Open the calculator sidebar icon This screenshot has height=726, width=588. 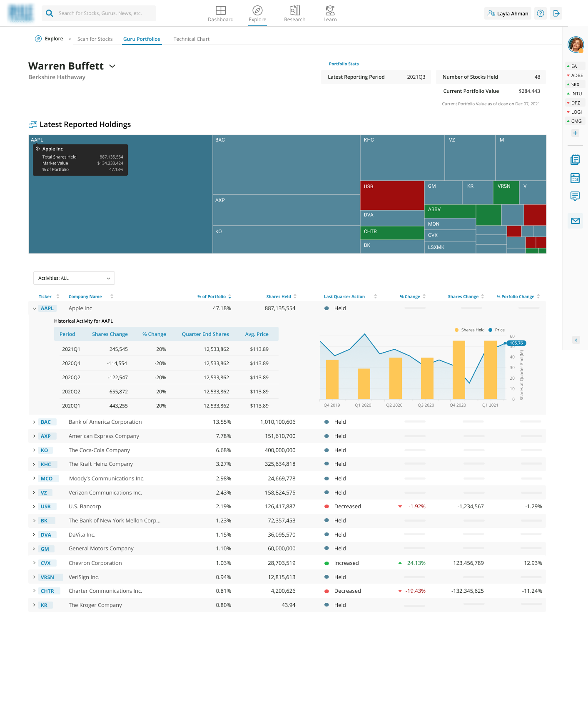click(575, 178)
